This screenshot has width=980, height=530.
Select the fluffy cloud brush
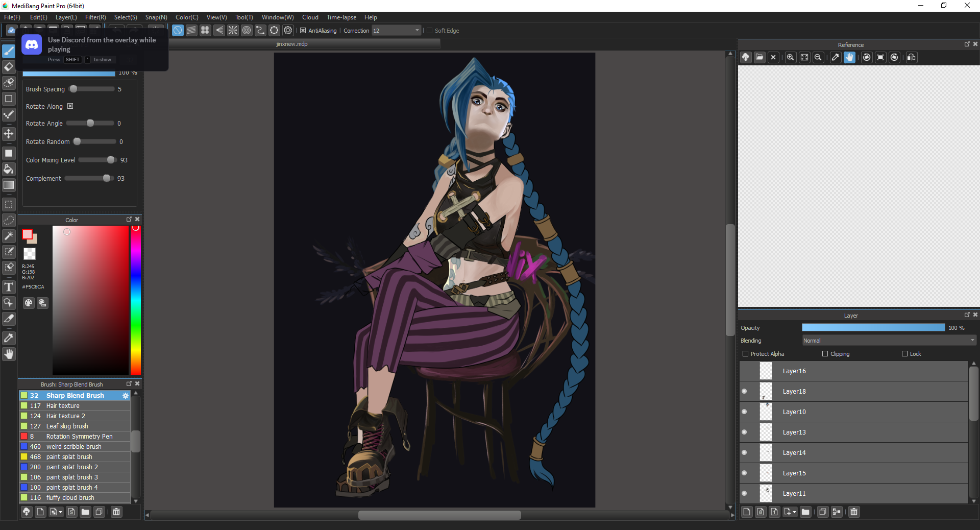75,498
